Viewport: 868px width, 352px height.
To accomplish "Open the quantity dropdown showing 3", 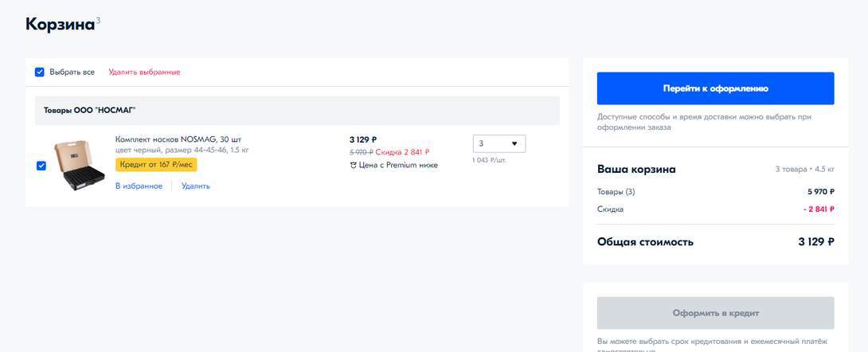I will (x=499, y=143).
